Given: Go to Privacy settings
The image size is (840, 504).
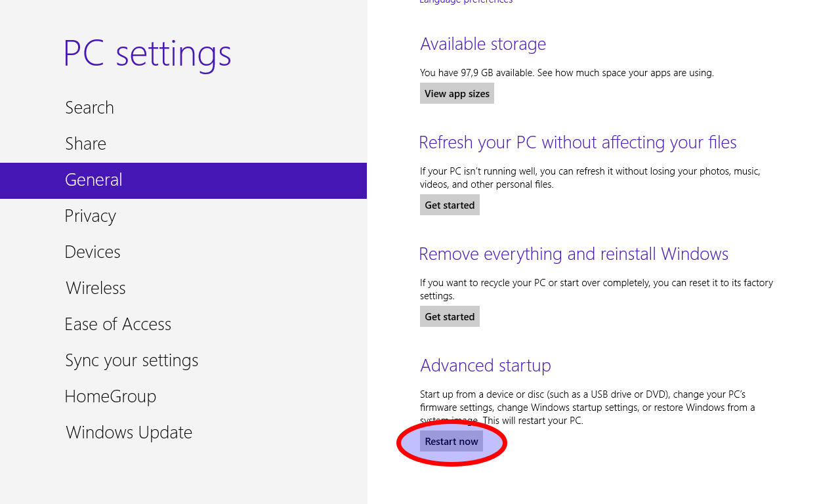Looking at the screenshot, I should tap(91, 216).
